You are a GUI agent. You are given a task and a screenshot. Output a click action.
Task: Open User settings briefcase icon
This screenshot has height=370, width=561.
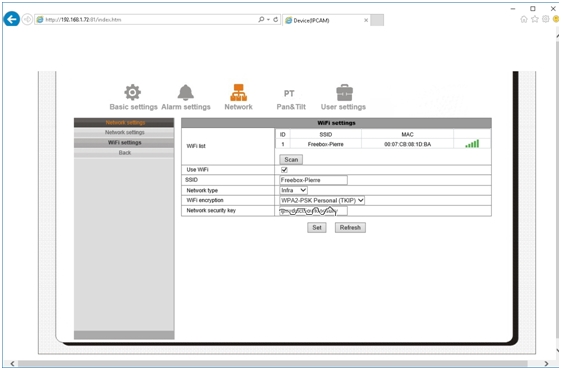coord(344,92)
